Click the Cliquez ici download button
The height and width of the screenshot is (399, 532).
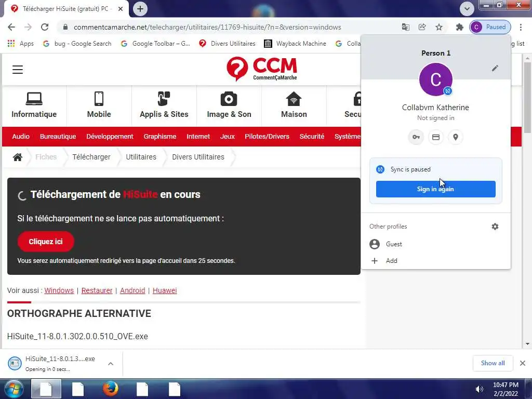[46, 242]
